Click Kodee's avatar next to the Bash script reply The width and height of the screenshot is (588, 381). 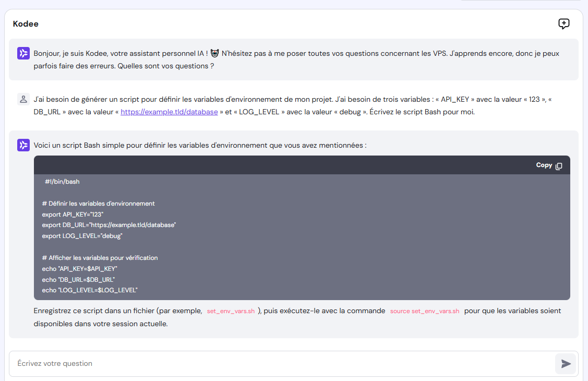(x=23, y=145)
